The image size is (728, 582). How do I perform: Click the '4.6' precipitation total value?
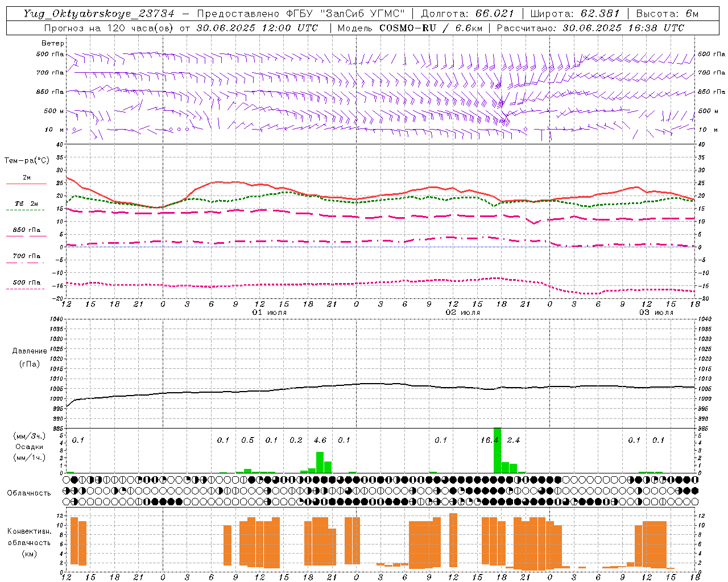click(320, 440)
